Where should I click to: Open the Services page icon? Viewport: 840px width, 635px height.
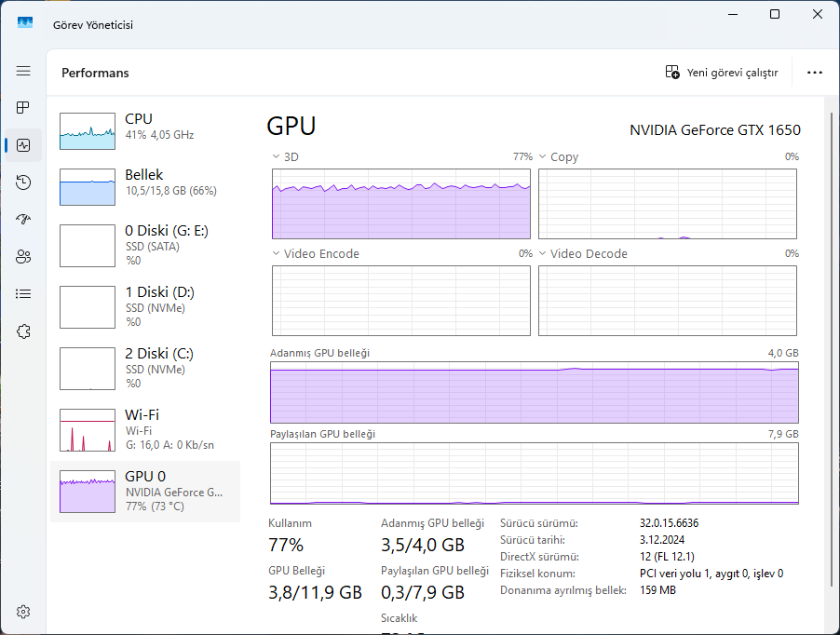pos(23,331)
